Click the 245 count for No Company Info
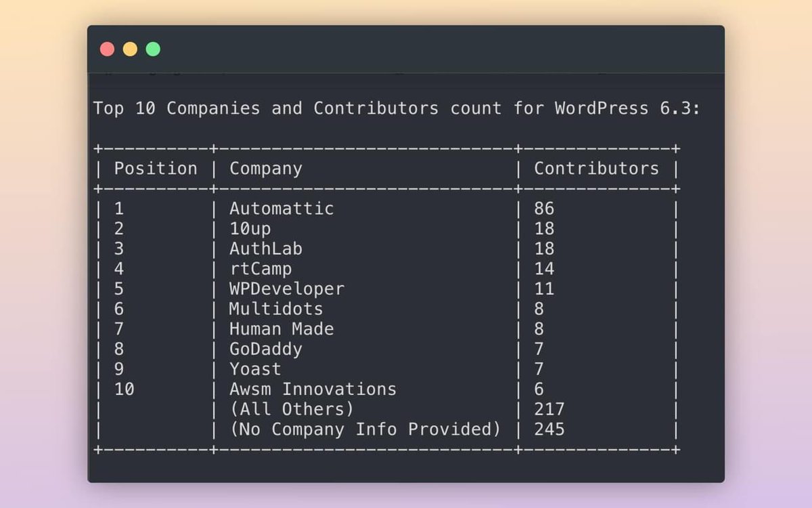 click(549, 429)
